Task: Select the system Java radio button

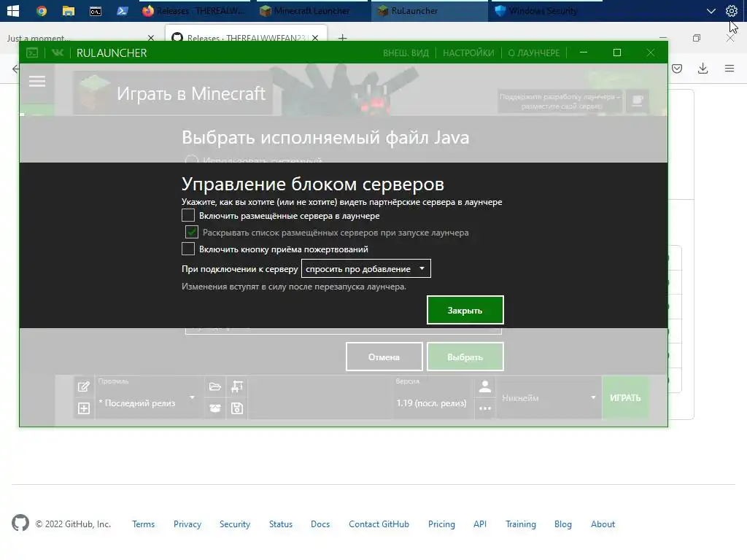Action: coord(192,160)
